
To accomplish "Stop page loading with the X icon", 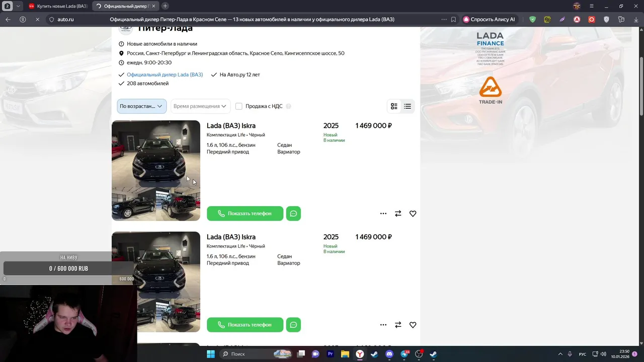I will coord(37,20).
